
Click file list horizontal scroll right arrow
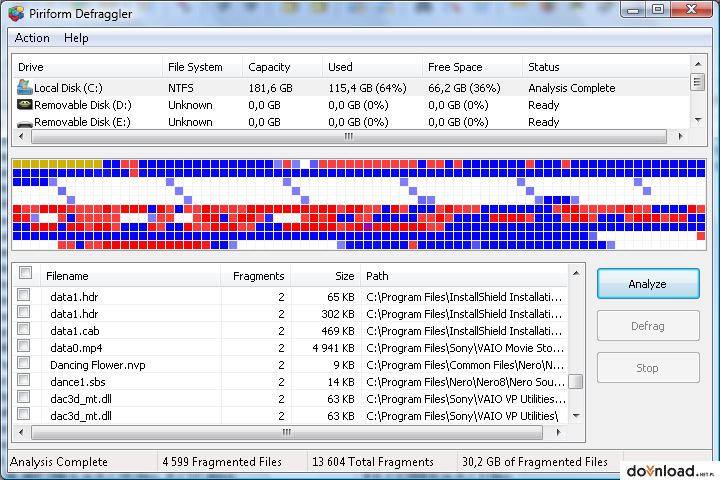[x=558, y=432]
